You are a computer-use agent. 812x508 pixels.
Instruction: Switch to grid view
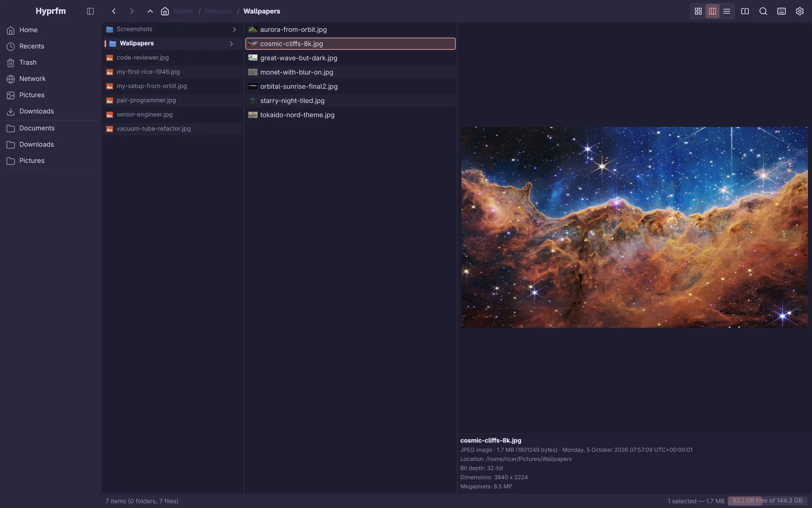(698, 11)
